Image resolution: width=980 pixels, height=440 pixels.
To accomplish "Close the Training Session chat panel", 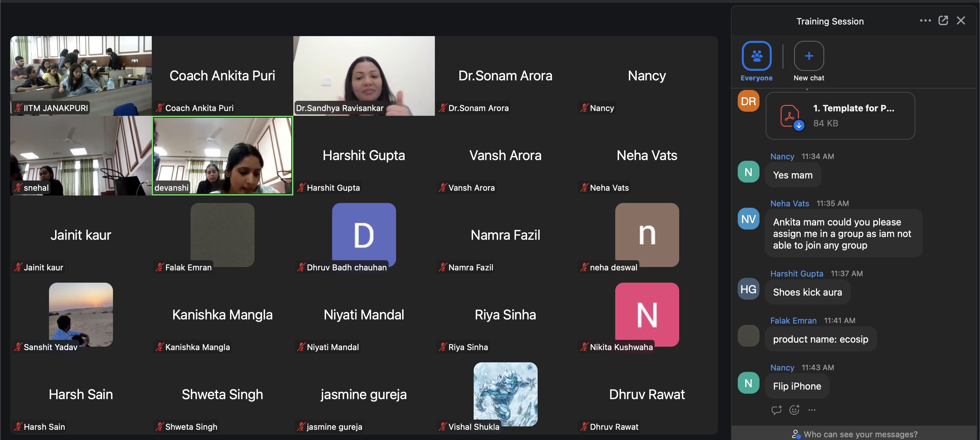I will coord(961,20).
